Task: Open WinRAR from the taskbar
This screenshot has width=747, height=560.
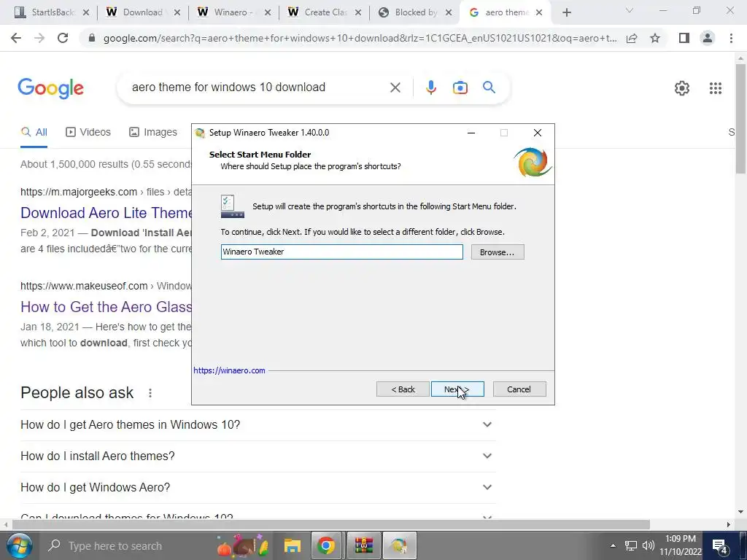Action: [x=364, y=545]
